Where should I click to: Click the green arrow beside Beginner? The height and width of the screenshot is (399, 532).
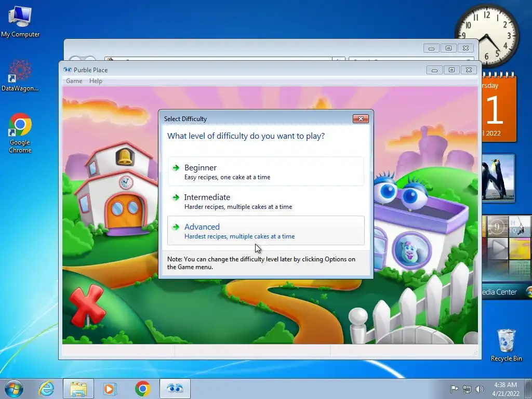[176, 168]
